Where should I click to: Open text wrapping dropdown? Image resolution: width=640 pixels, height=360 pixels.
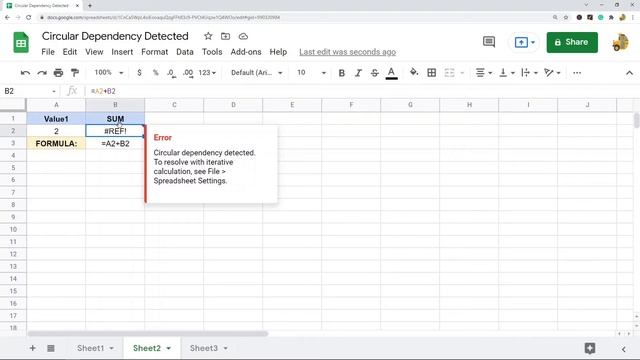click(530, 73)
